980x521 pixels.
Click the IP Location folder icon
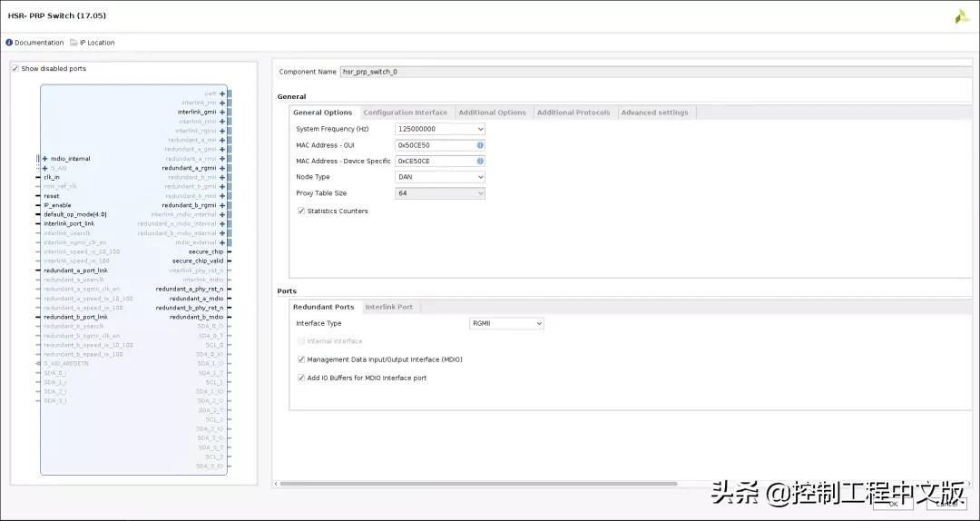73,43
